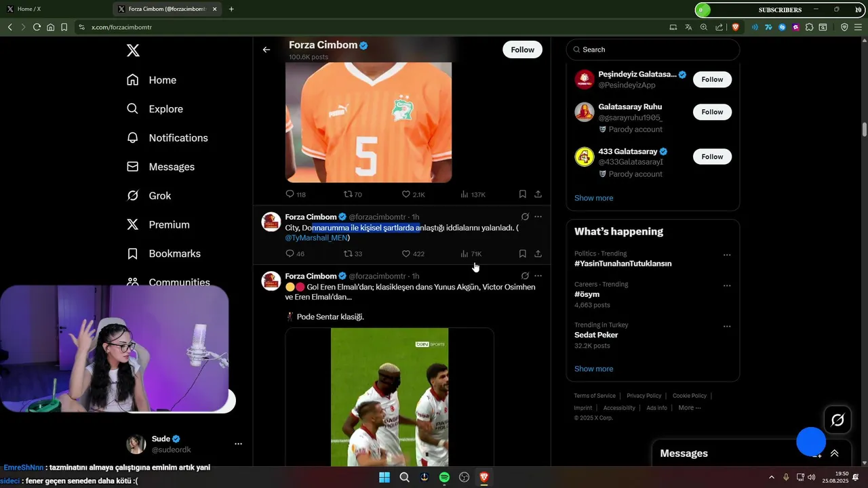Reply to the post with 46 comments

click(x=295, y=253)
